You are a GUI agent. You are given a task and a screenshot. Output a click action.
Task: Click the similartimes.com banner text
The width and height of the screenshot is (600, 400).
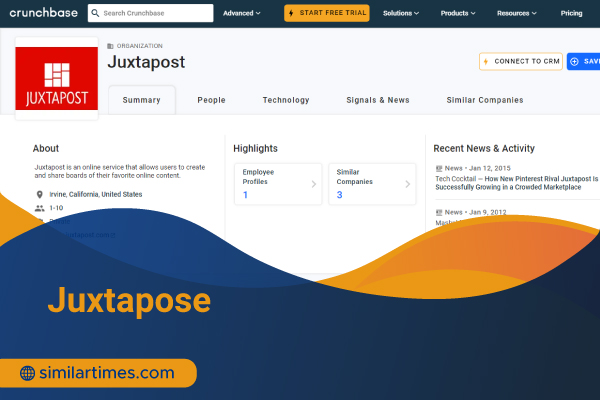107,373
